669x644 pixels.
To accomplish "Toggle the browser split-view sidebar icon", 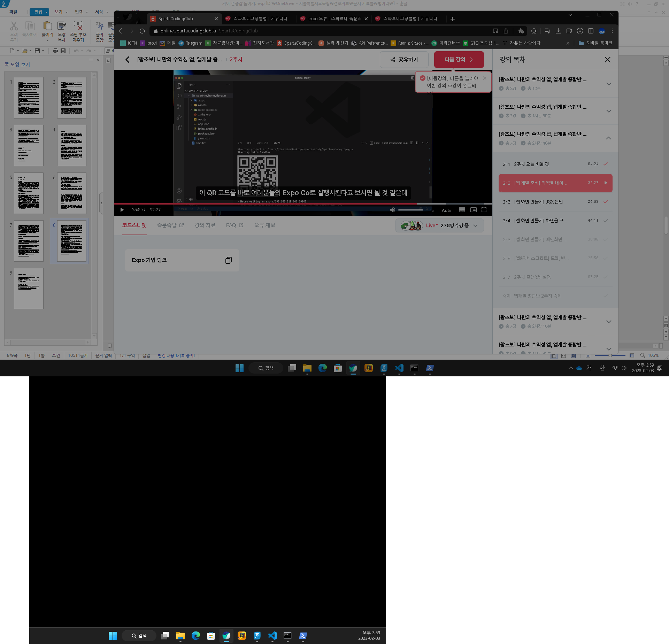I will tap(591, 31).
